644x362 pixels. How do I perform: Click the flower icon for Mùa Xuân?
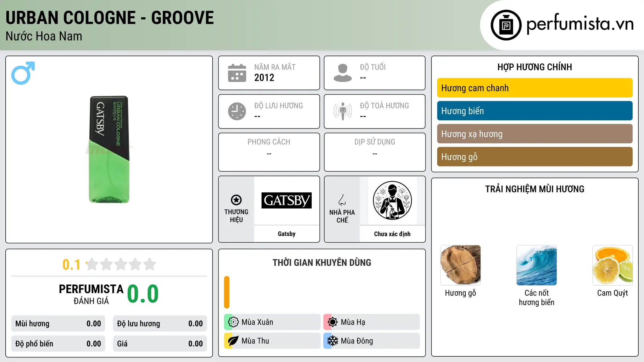[x=233, y=322]
